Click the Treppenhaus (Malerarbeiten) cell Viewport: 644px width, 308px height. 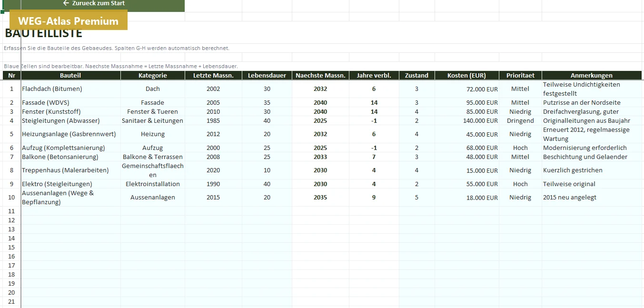tap(70, 170)
